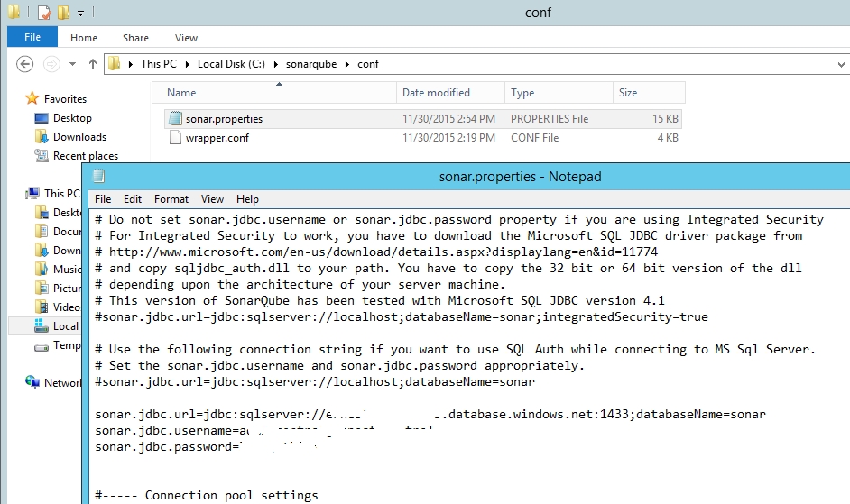This screenshot has width=850, height=504.
Task: Open the File tab in Explorer ribbon
Action: [x=32, y=37]
